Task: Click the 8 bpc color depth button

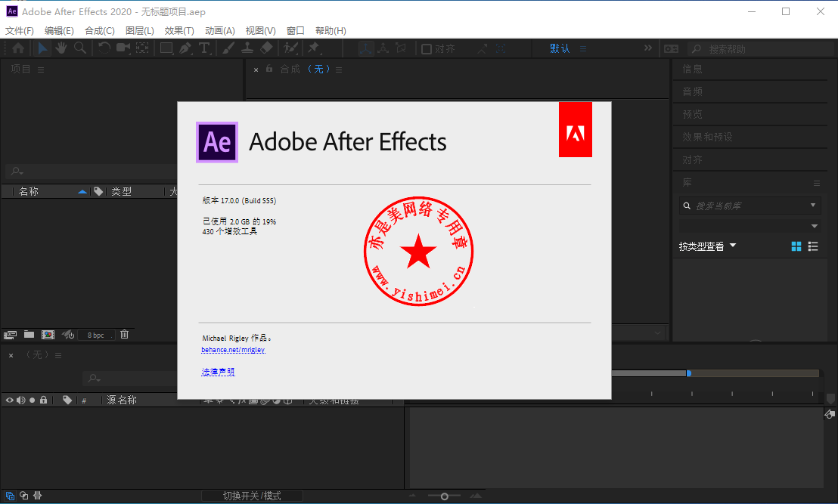Action: point(96,335)
